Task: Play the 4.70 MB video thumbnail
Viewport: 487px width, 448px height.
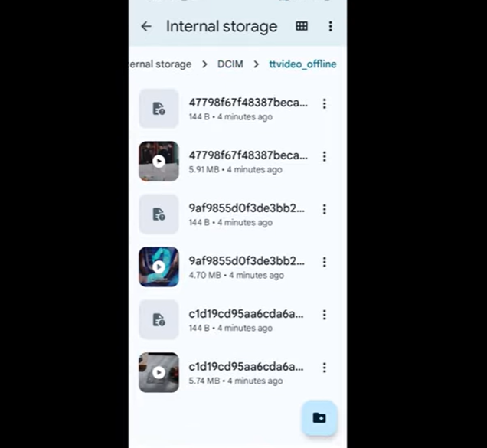Action: tap(159, 267)
